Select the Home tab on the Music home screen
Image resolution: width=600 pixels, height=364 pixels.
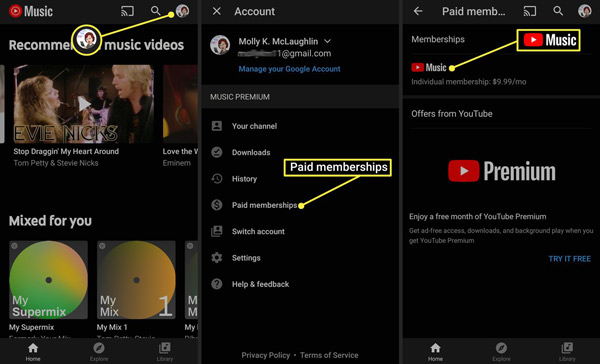pyautogui.click(x=33, y=351)
